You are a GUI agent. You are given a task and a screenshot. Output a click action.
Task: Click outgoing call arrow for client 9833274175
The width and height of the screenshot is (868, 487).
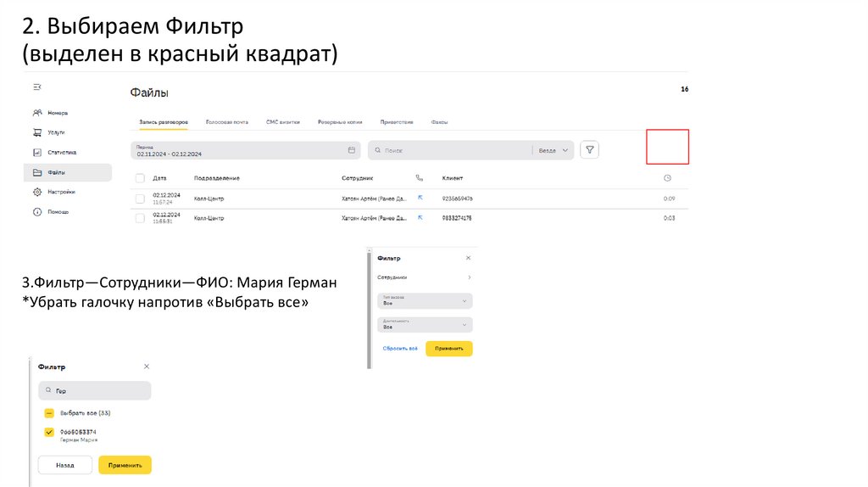tap(420, 218)
